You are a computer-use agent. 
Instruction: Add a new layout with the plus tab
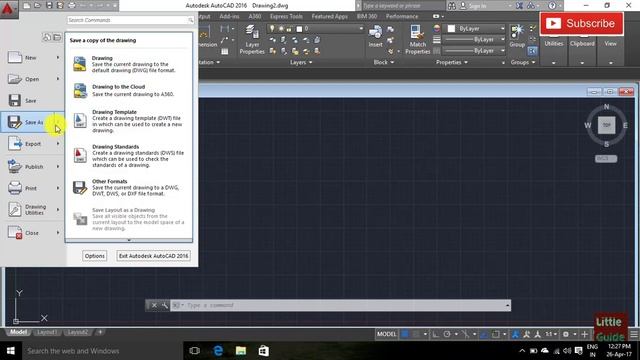pos(100,332)
